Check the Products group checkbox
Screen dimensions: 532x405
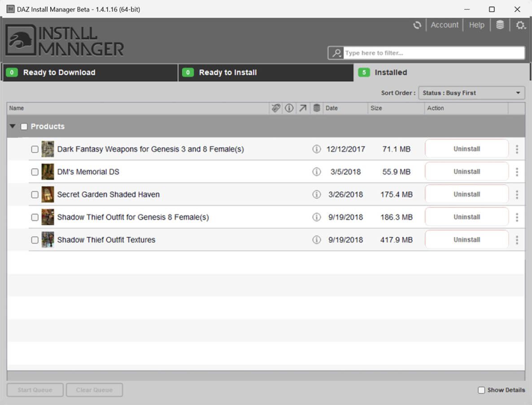24,127
